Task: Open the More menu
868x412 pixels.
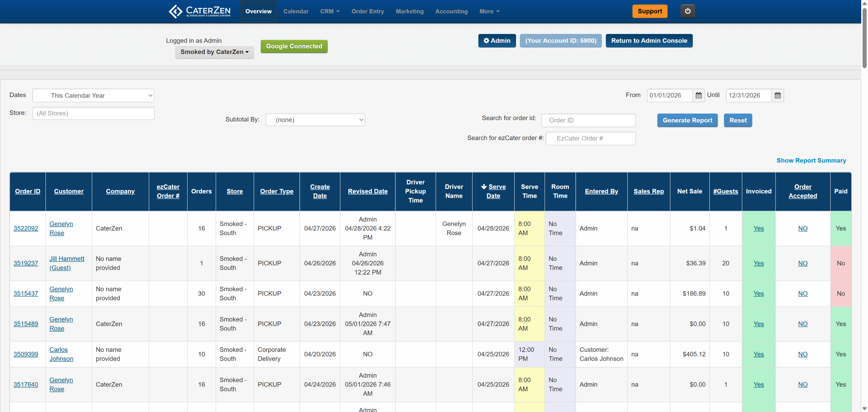Action: pyautogui.click(x=489, y=11)
